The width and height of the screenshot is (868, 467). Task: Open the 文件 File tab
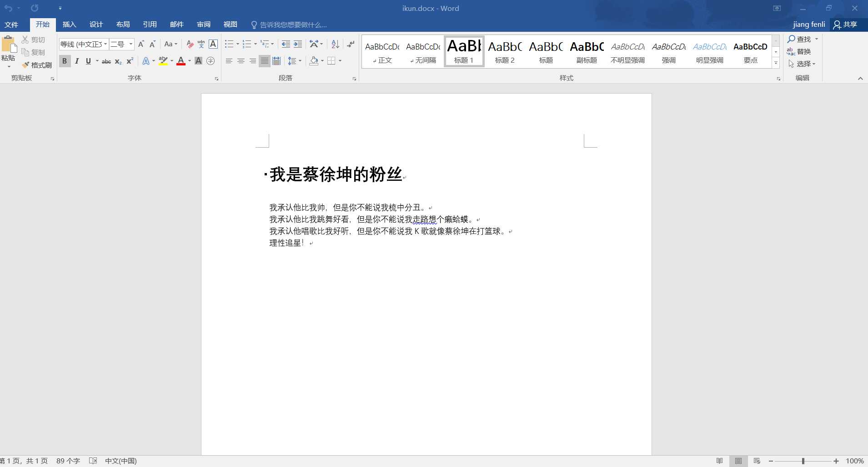point(11,25)
